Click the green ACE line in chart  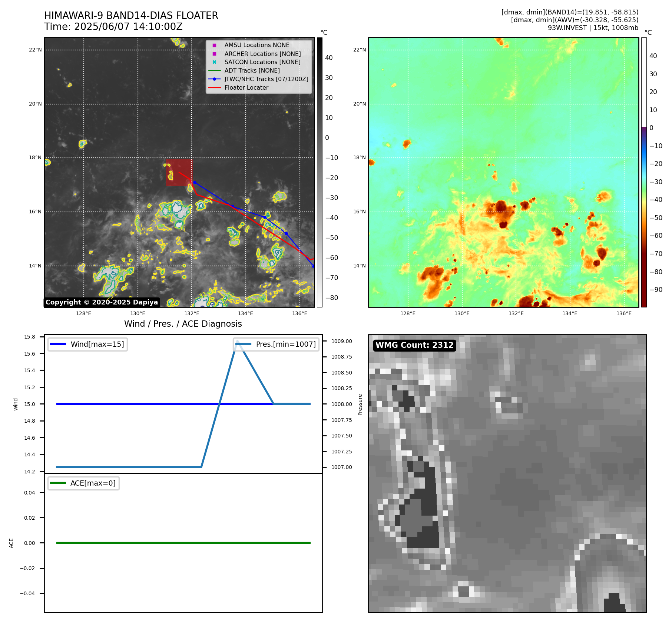pos(183,543)
